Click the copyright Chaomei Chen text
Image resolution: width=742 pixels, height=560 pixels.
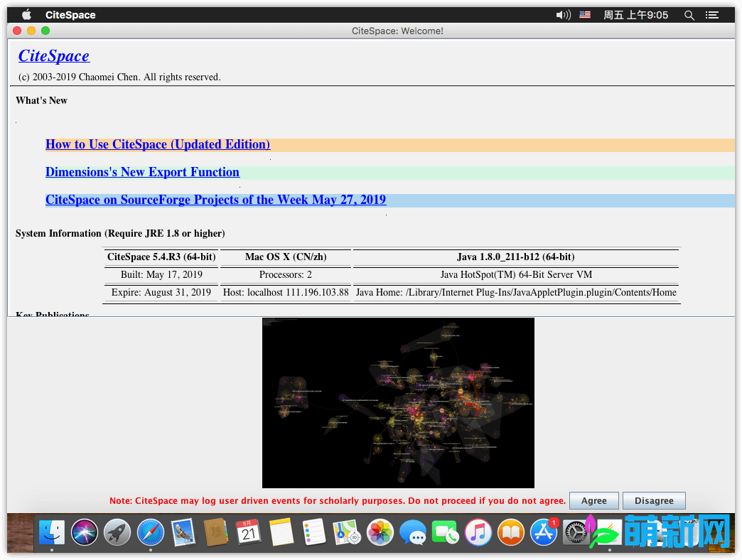coord(119,77)
